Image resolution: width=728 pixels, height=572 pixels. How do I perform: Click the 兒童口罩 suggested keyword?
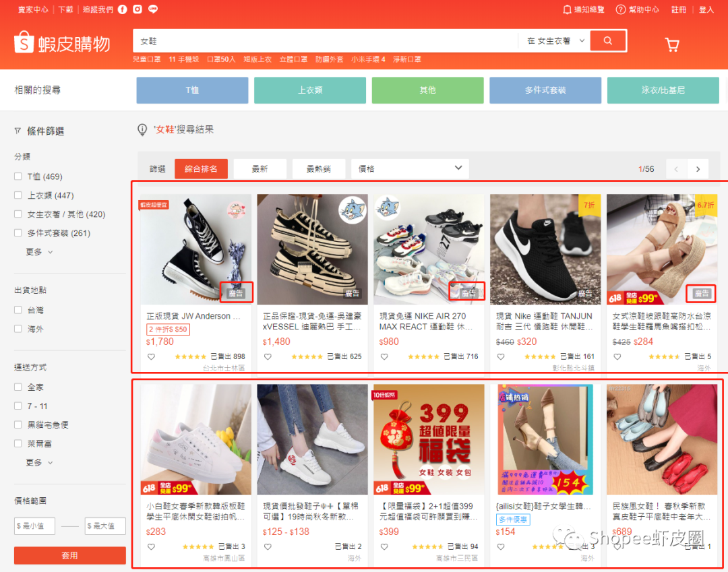pyautogui.click(x=147, y=59)
